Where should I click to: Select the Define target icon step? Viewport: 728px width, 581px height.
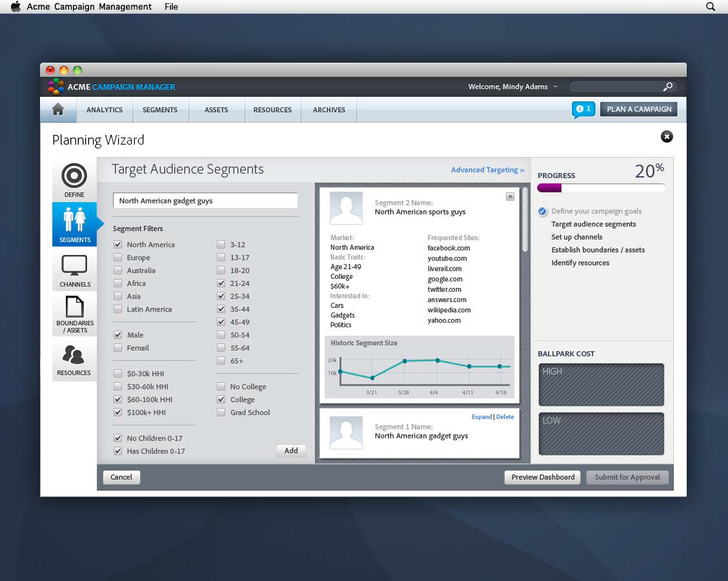tap(74, 180)
